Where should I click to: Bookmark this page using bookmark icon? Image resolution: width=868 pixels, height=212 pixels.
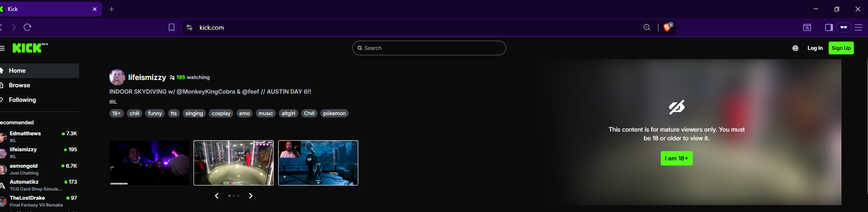point(172,27)
